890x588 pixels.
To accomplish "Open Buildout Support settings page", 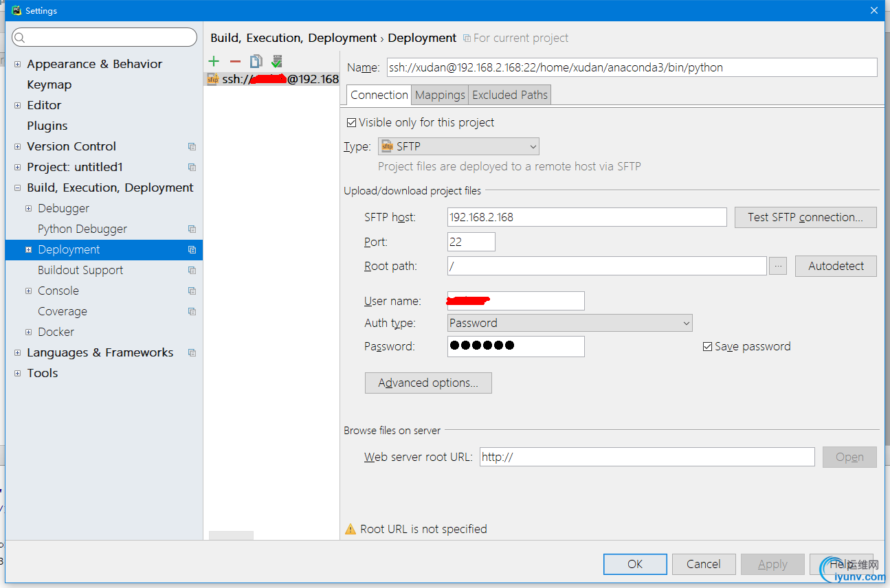I will (x=80, y=270).
